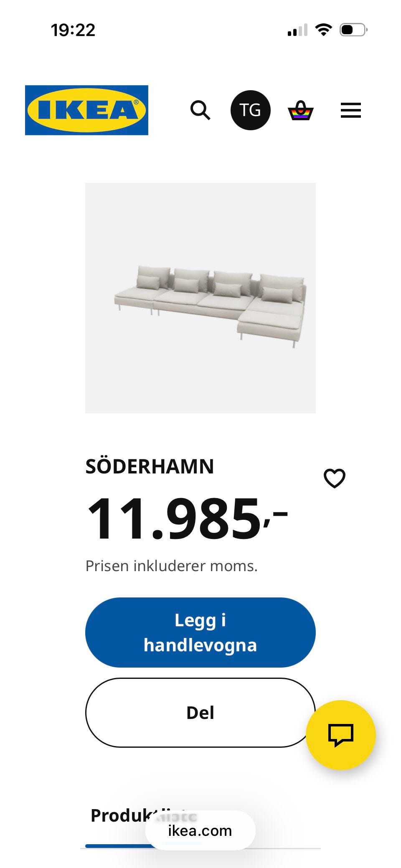Toggle the heart favorite for SÖDERHAMN
The height and width of the screenshot is (868, 401).
click(x=335, y=478)
